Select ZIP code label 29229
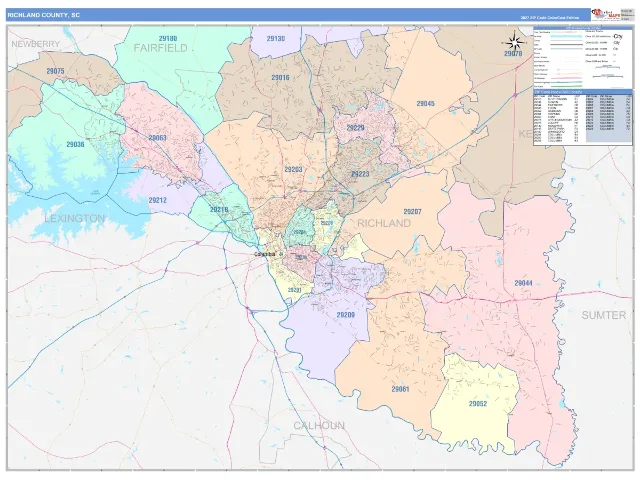This screenshot has height=480, width=640. coord(355,128)
